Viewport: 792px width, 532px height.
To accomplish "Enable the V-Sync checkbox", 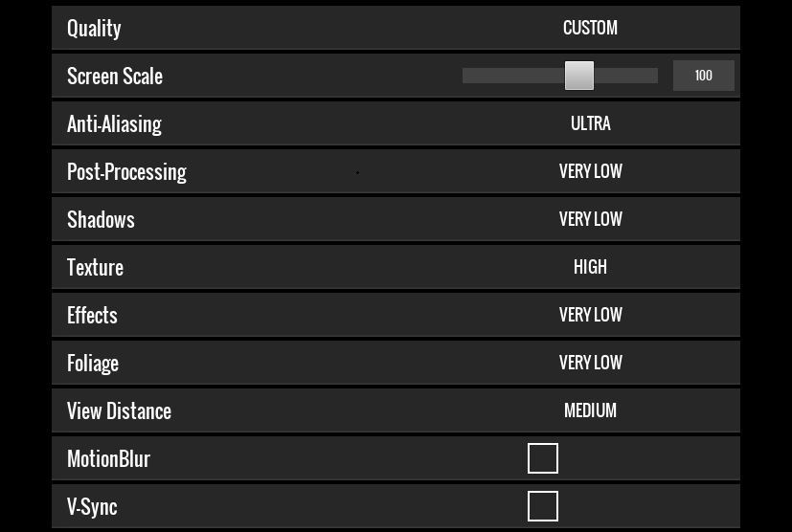I will click(x=543, y=506).
